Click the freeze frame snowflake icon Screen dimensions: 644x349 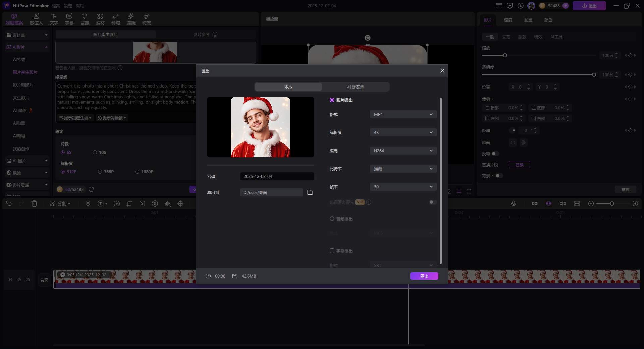(x=180, y=203)
